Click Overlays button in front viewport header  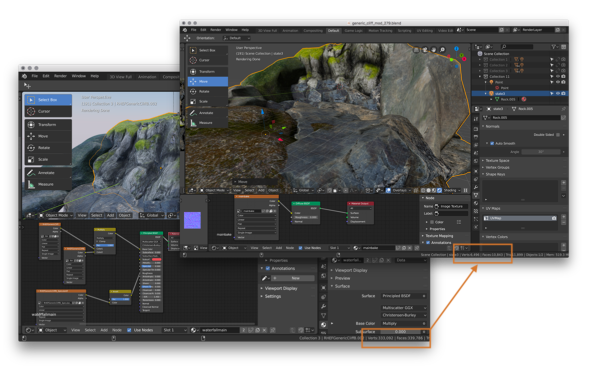399,190
